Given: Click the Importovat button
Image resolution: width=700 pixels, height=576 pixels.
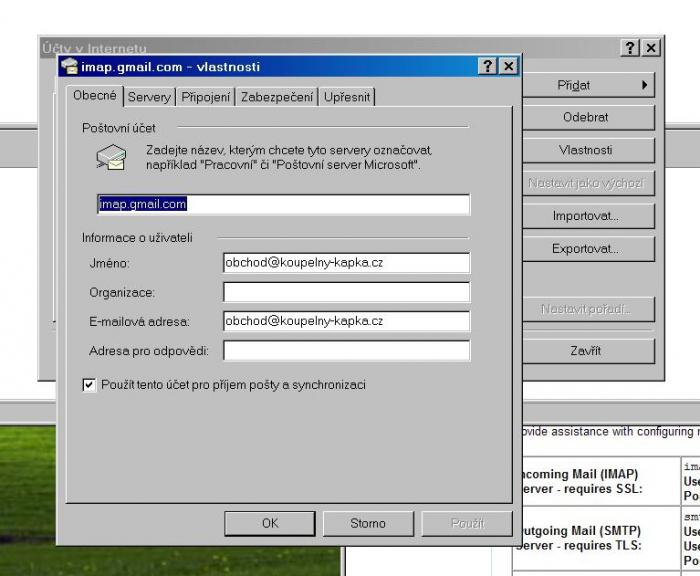Looking at the screenshot, I should (x=585, y=216).
